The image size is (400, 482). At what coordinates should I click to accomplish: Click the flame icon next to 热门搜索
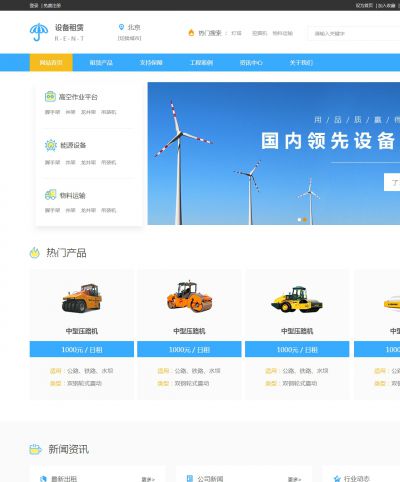191,33
